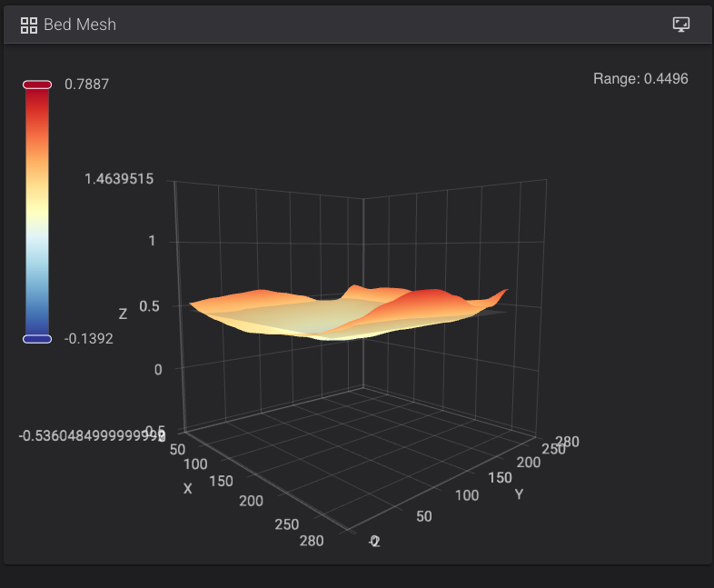Viewport: 714px width, 588px height.
Task: Click the Y axis label
Action: (x=519, y=494)
